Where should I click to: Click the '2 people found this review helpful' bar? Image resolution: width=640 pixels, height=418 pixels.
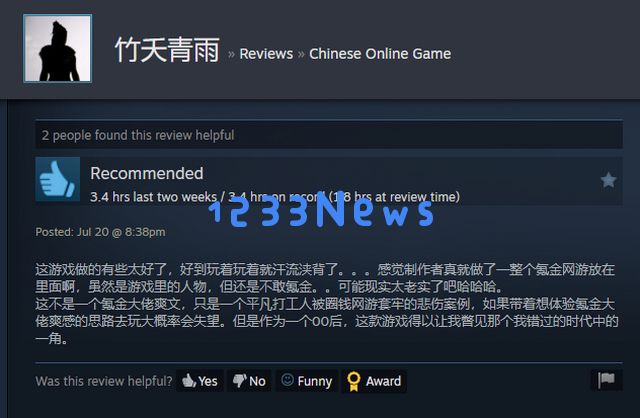click(x=329, y=135)
